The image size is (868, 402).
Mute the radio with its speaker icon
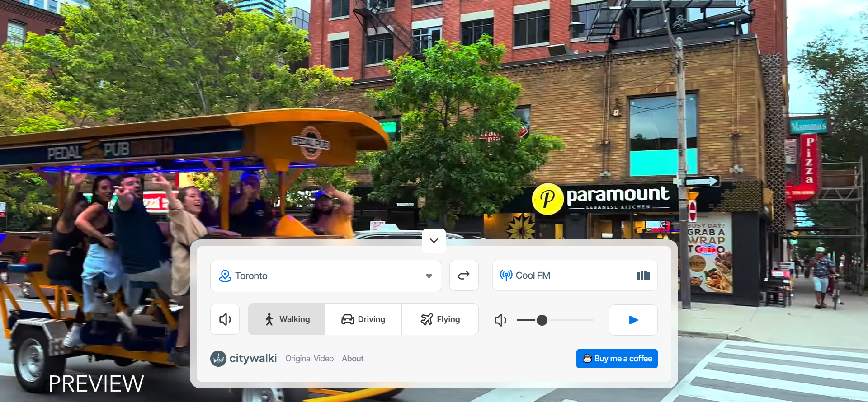click(500, 320)
